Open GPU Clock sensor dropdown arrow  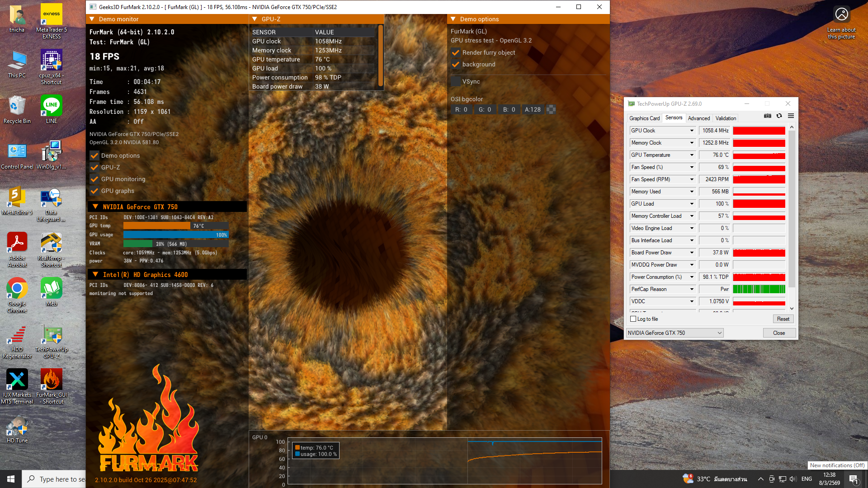click(692, 131)
